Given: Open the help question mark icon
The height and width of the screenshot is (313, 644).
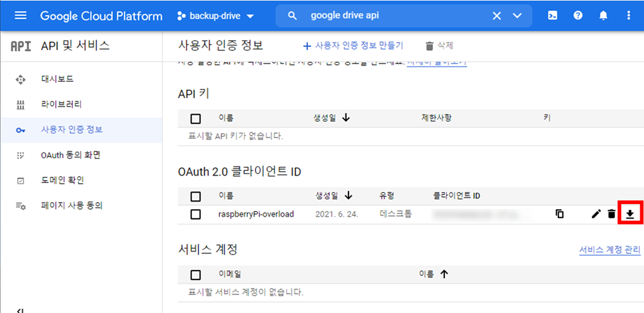Looking at the screenshot, I should tap(578, 16).
